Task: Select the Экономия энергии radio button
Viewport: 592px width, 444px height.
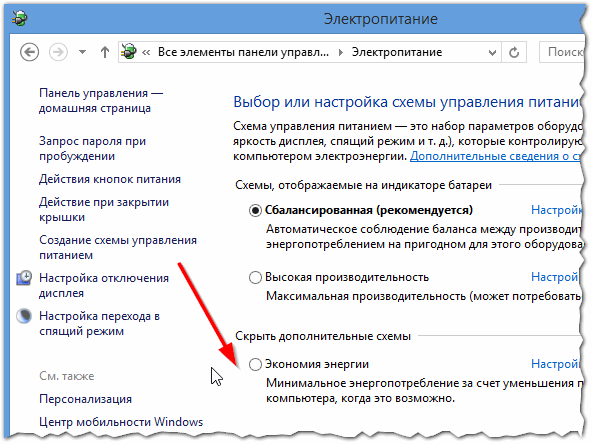Action: (x=255, y=364)
